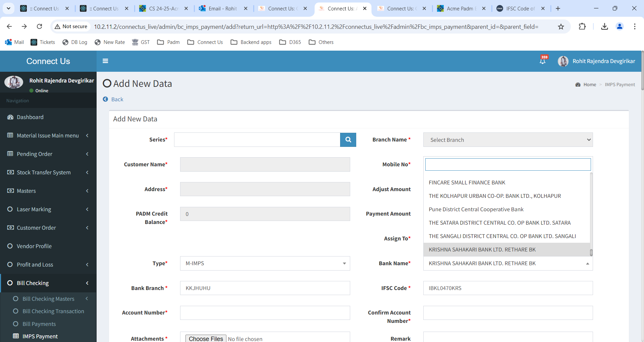Open the Backend apps bookmark folder
Image resolution: width=644 pixels, height=342 pixels.
[x=251, y=42]
